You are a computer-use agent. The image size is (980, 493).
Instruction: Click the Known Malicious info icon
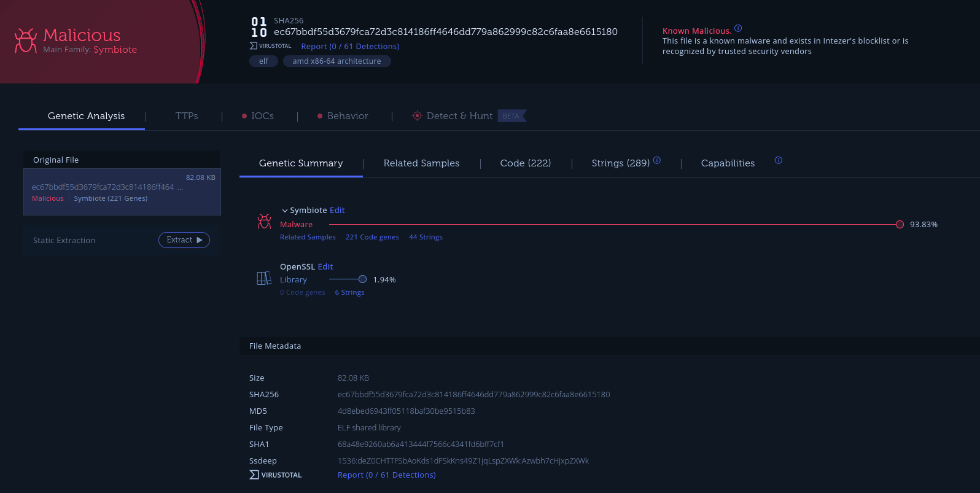(x=738, y=28)
